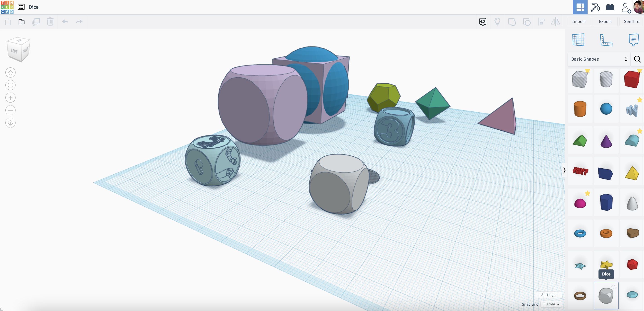Click the Paste toolbar icon
Image resolution: width=644 pixels, height=311 pixels.
point(21,22)
